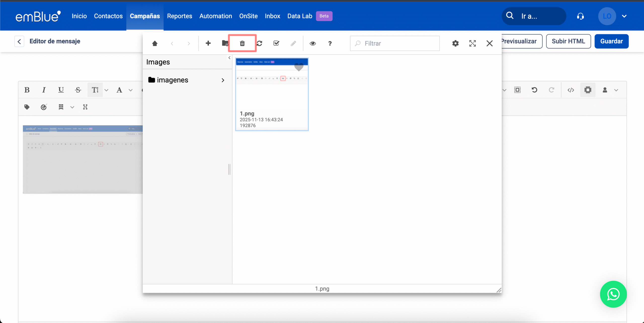The image size is (644, 323).
Task: Open file manager settings gear
Action: point(455,43)
